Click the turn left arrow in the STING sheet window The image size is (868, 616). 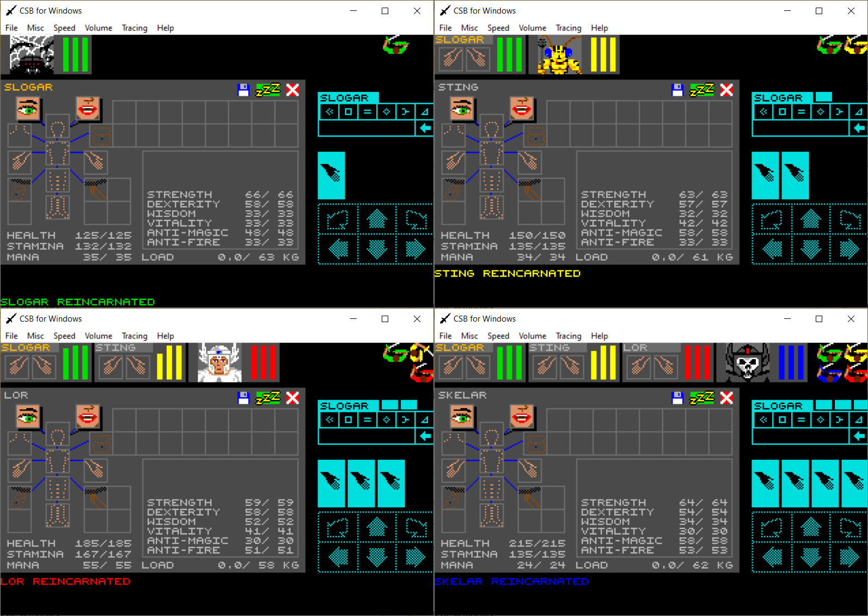(x=772, y=219)
